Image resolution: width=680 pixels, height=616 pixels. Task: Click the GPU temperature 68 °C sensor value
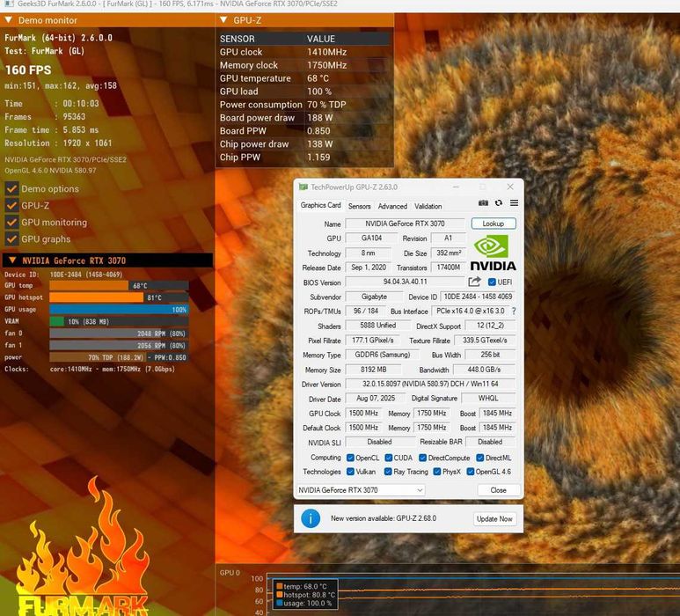point(318,78)
